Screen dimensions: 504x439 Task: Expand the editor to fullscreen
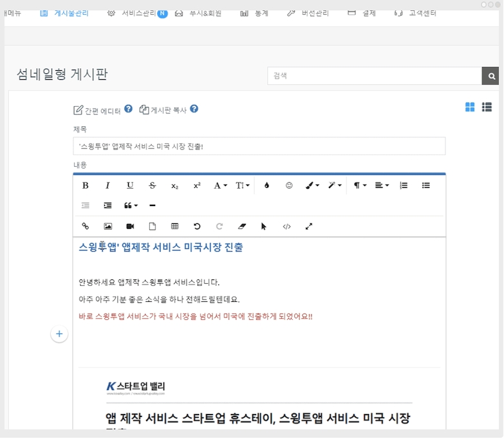coord(308,227)
